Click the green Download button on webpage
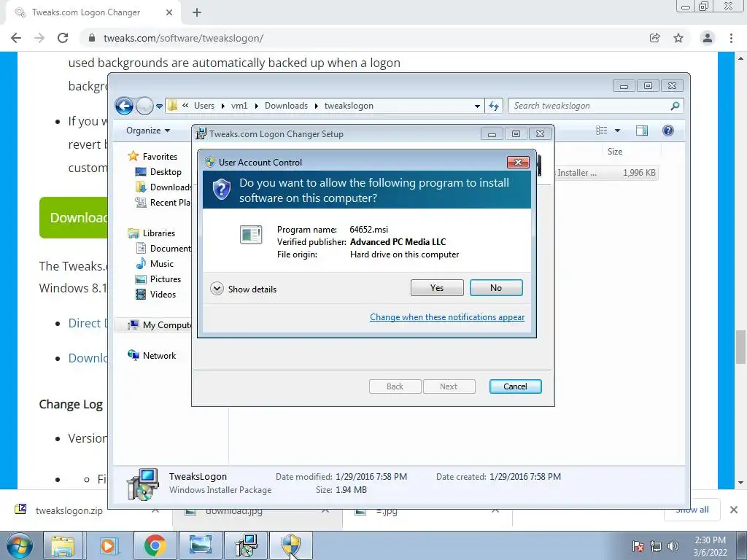Screen dimensions: 747x560 [x=74, y=217]
